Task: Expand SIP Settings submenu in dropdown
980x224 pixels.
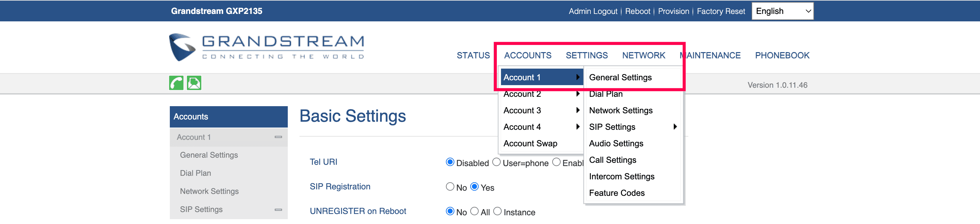Action: click(674, 127)
